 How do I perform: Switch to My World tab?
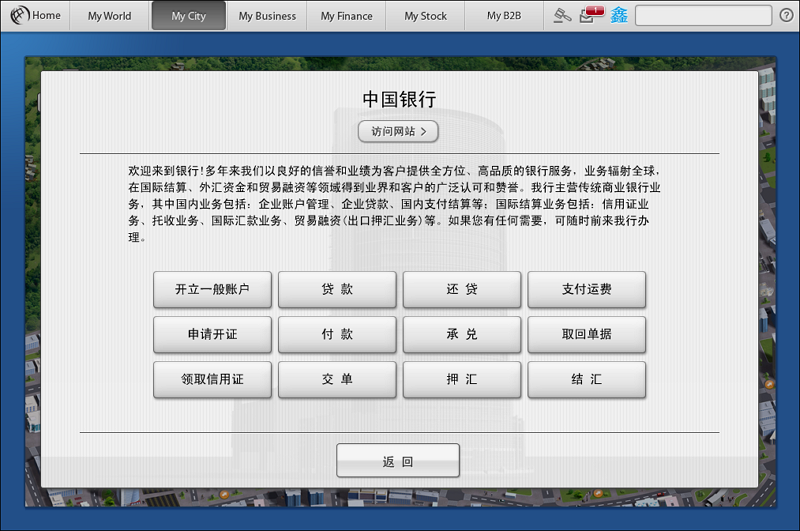pos(109,16)
